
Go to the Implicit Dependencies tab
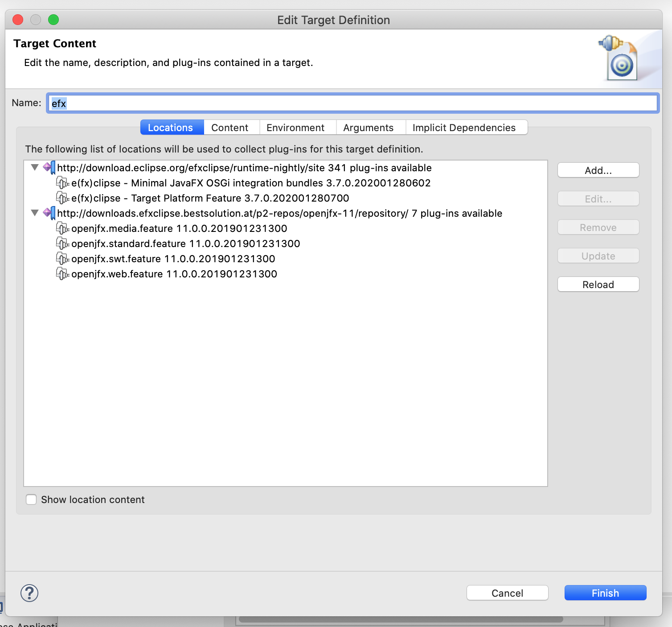pos(464,128)
